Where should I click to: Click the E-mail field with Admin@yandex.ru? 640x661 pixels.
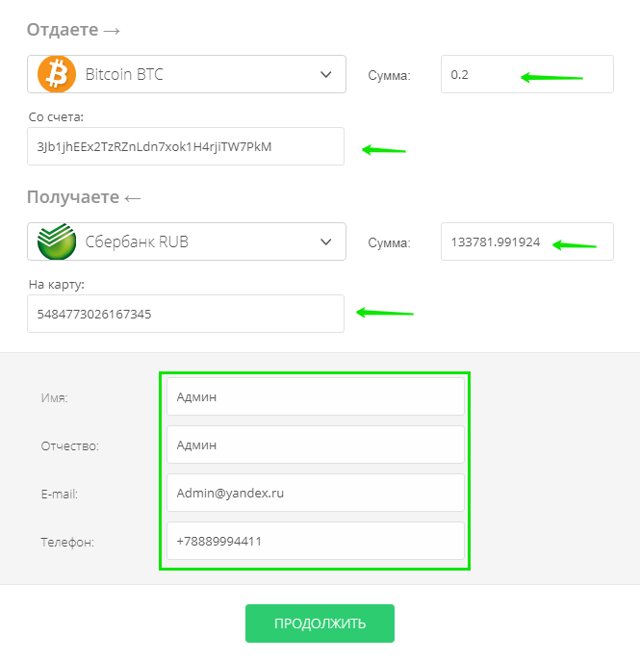(315, 493)
